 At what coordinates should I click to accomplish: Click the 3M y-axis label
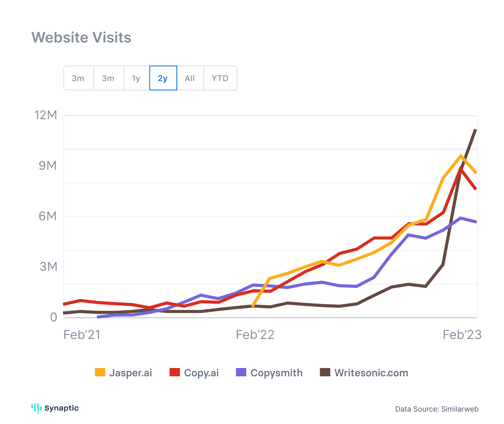[x=48, y=266]
